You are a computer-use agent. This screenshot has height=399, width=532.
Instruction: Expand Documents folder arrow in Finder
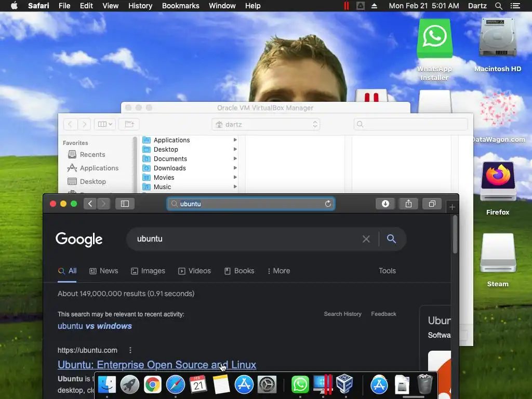click(235, 158)
